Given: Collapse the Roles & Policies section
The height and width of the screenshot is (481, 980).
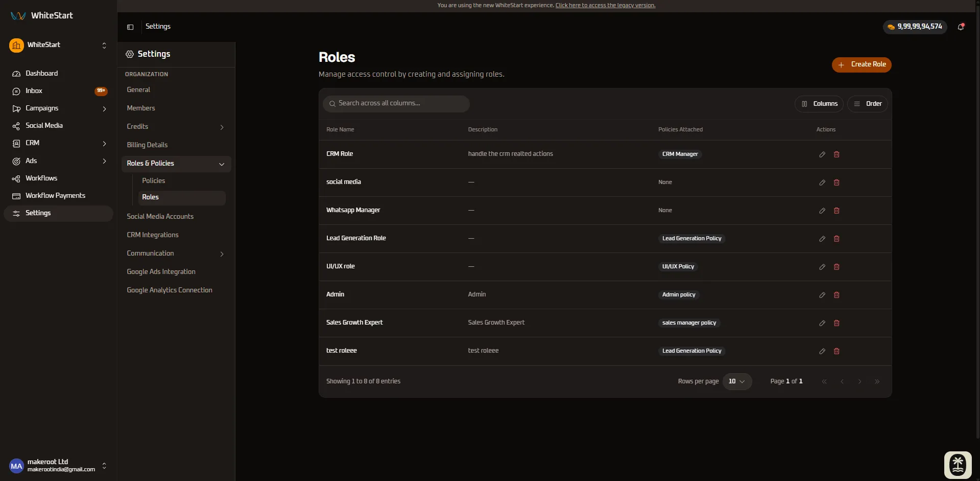Looking at the screenshot, I should click(222, 164).
